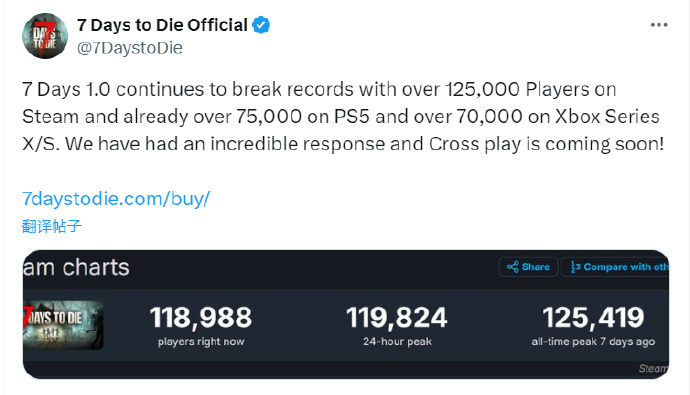Click the 7 Days to Die Official name

pos(162,25)
